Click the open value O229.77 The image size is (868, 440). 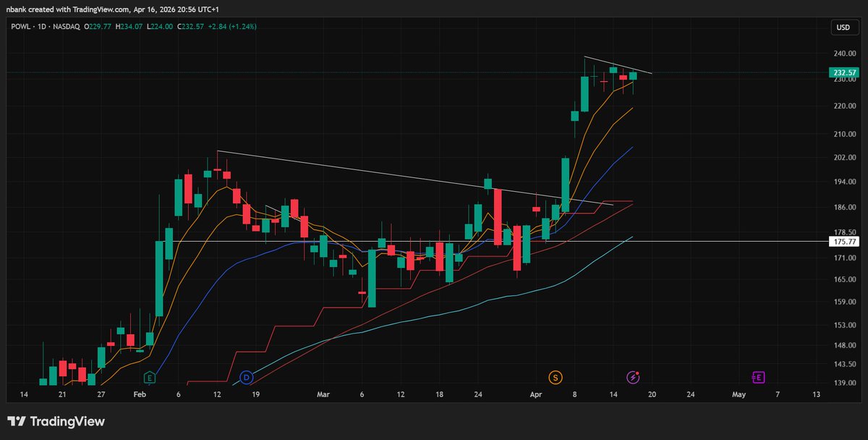tap(98, 27)
